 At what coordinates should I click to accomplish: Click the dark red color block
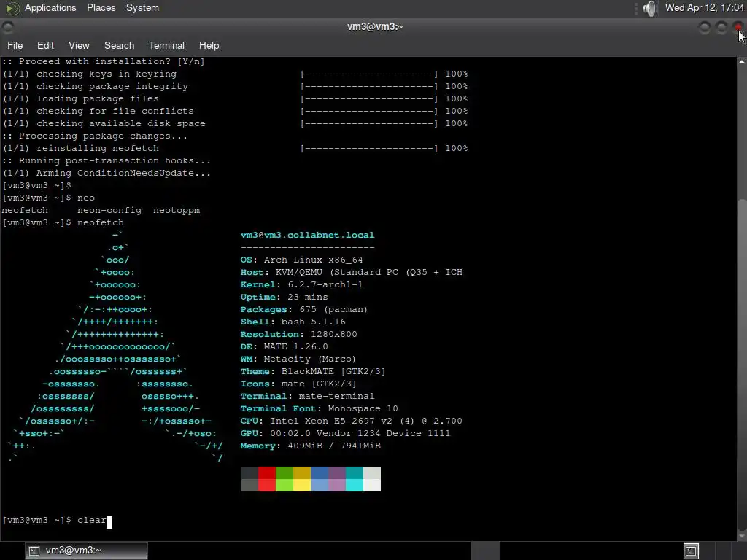pyautogui.click(x=267, y=472)
